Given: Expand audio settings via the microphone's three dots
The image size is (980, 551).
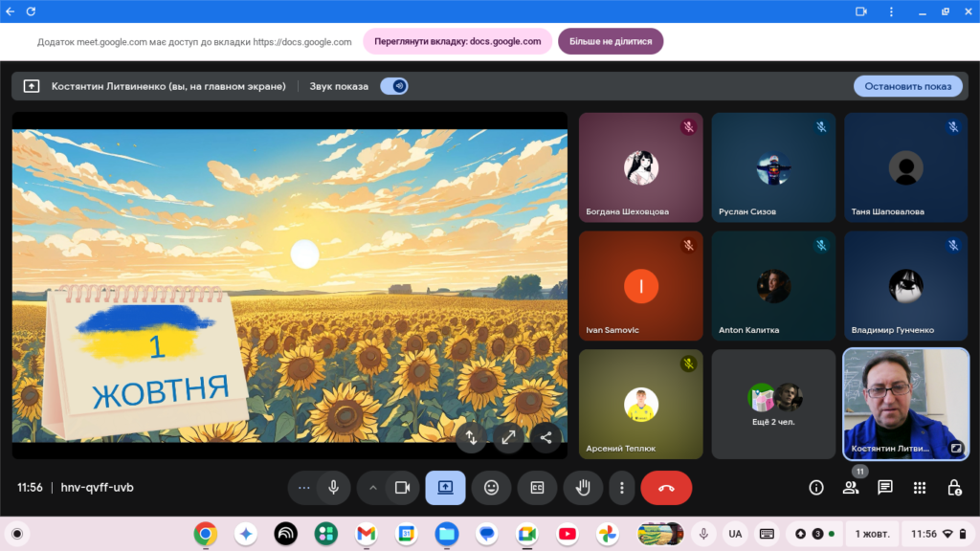Looking at the screenshot, I should (304, 488).
